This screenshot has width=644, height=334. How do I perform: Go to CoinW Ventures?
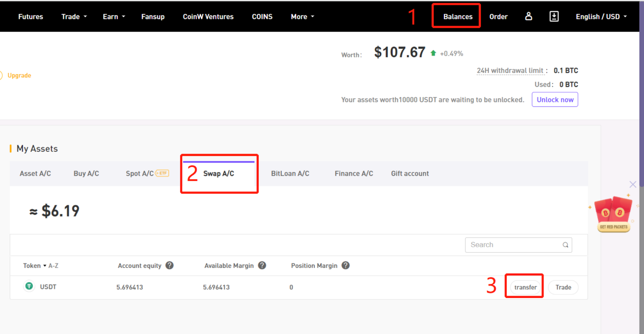(x=208, y=16)
